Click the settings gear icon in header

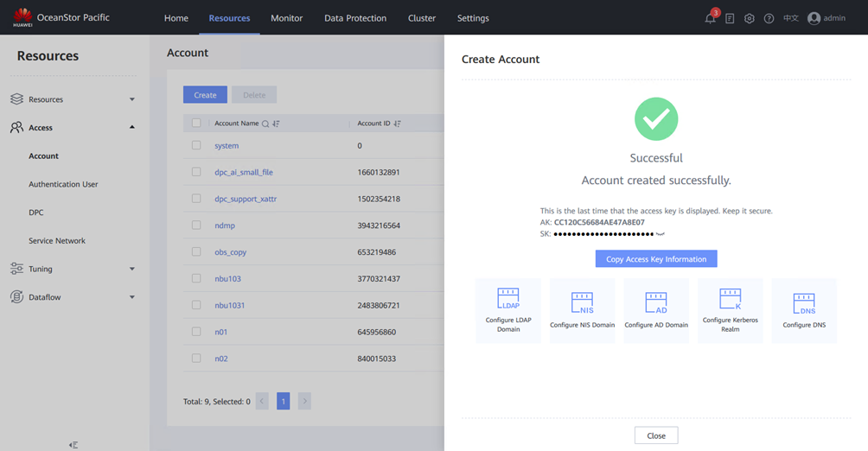(x=750, y=18)
